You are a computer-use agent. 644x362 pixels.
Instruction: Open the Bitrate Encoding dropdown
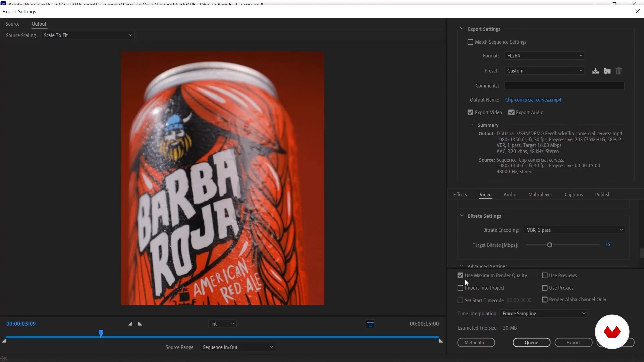(x=574, y=230)
